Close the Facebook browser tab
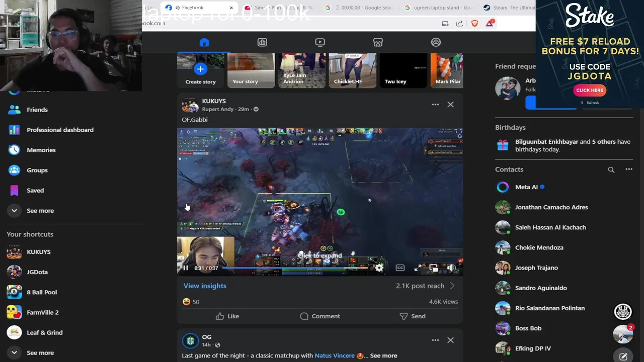This screenshot has width=644, height=362. click(231, 8)
